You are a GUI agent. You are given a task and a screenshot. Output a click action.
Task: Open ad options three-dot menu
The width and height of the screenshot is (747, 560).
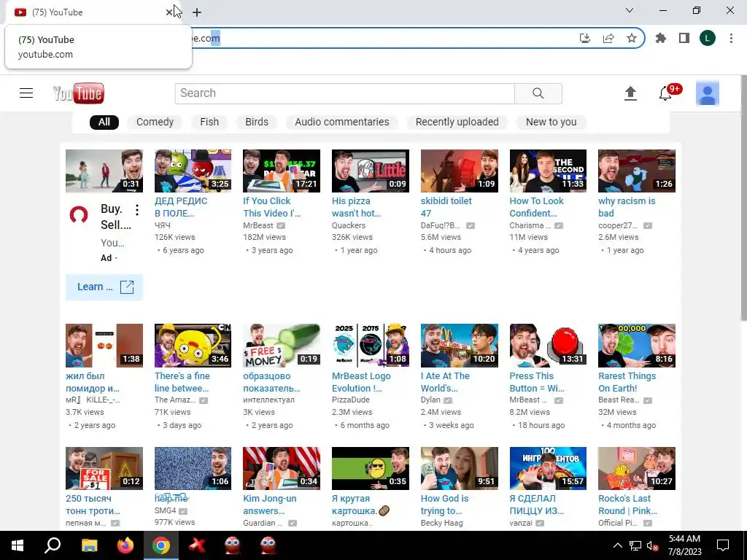(137, 210)
